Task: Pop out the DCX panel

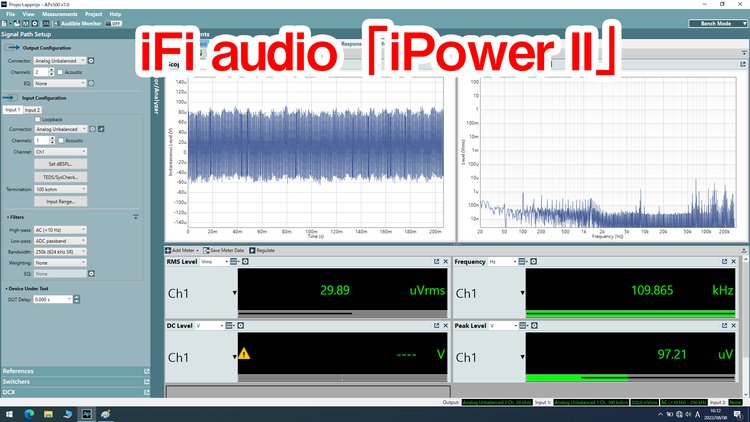Action: tap(146, 392)
